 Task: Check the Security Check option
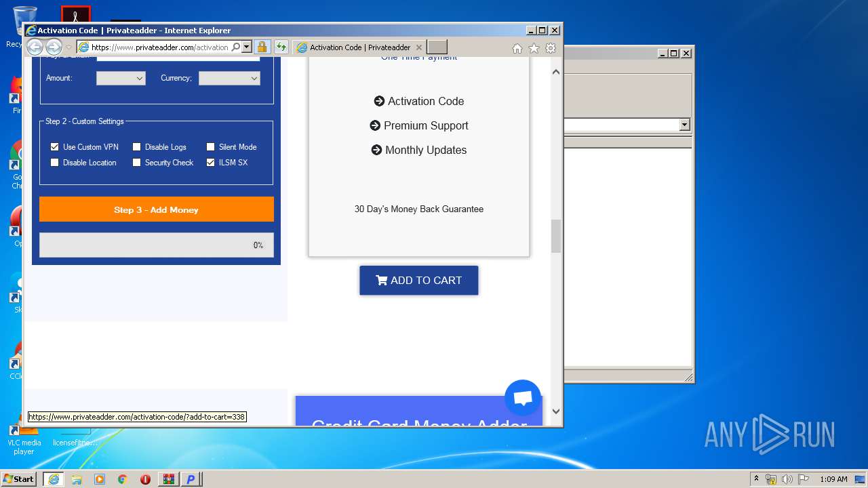click(136, 163)
